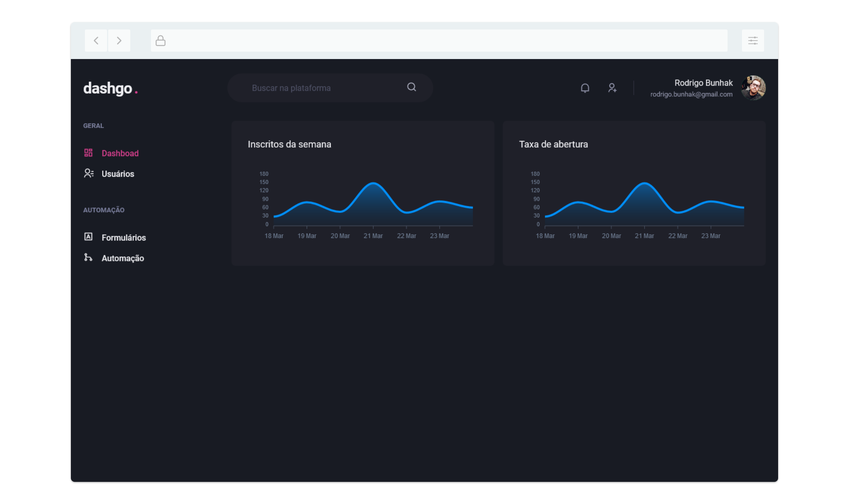Click the 180 axis value in Inscritos chart

264,174
